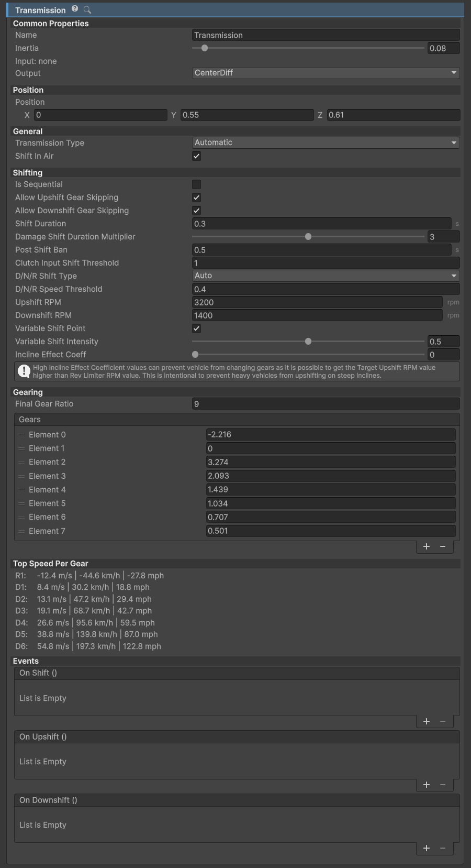Click the Post Shift Ban field
471x868 pixels.
322,250
